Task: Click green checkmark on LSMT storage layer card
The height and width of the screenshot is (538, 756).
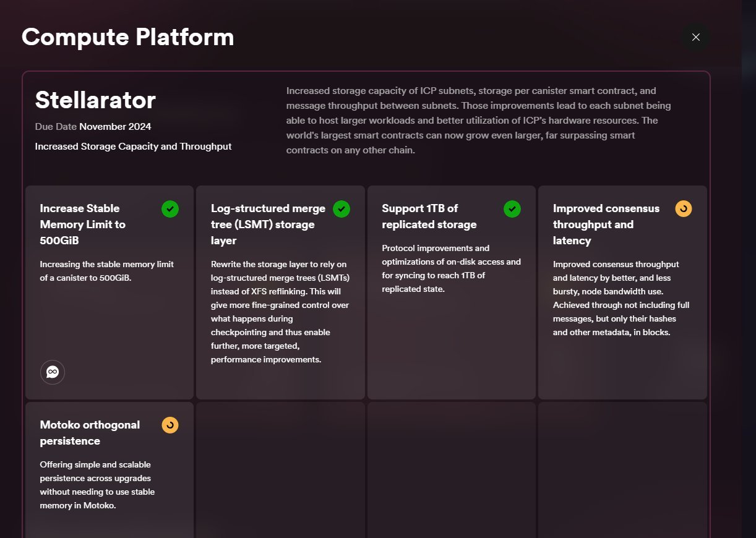Action: 341,209
